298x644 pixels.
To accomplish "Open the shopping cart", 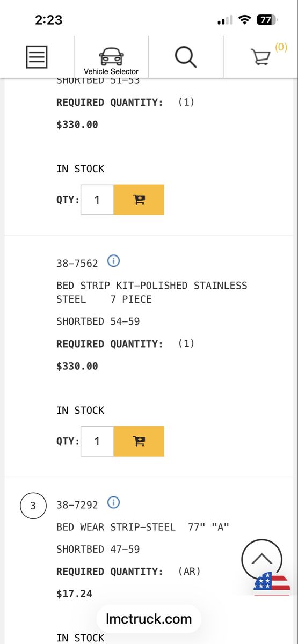I will [261, 57].
